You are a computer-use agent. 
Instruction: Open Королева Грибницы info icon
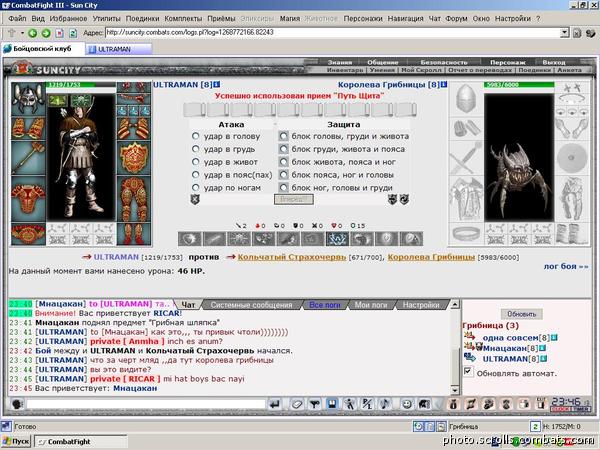pyautogui.click(x=443, y=84)
